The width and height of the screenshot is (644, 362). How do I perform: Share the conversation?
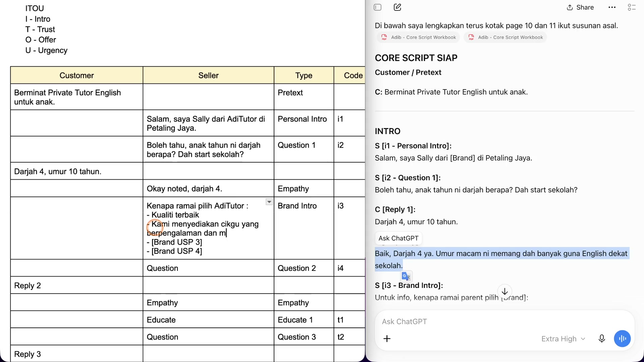580,7
